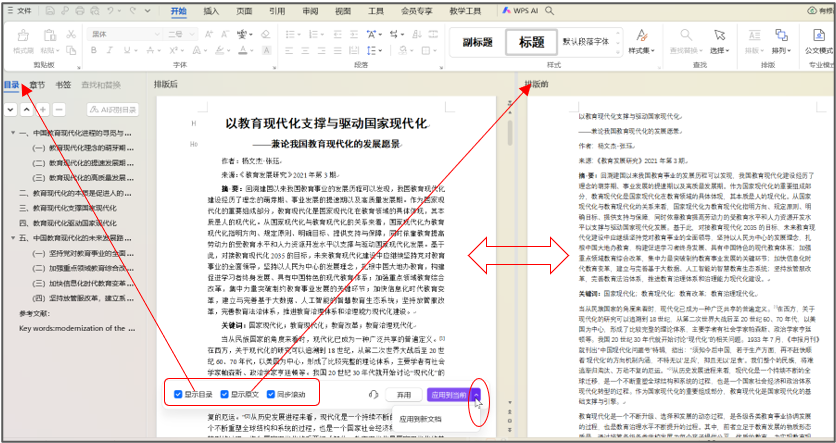Click the search magnifier beside WPS AI

(549, 11)
